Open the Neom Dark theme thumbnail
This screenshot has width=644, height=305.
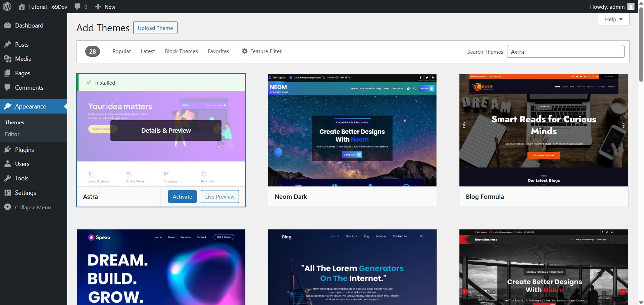(x=352, y=130)
